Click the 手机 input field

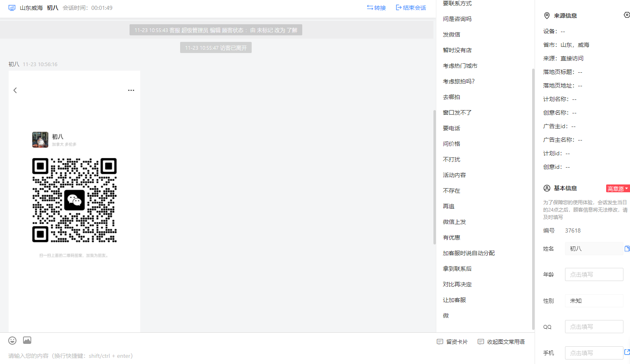[594, 353]
